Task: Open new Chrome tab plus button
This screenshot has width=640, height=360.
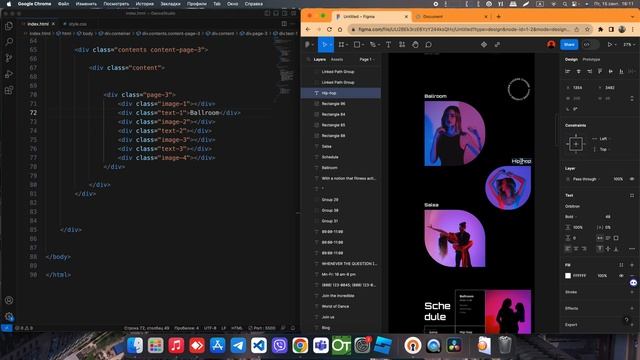Action: [x=498, y=17]
